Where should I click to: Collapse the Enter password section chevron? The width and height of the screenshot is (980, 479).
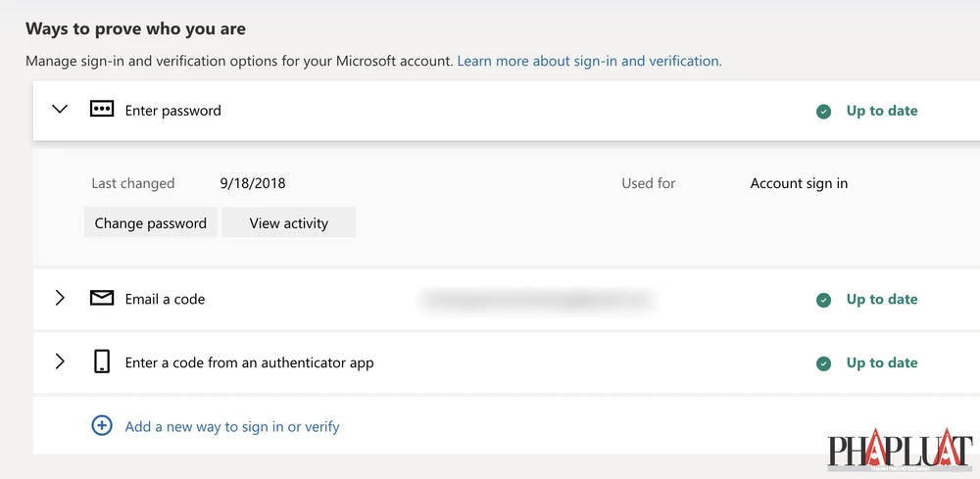(x=60, y=110)
